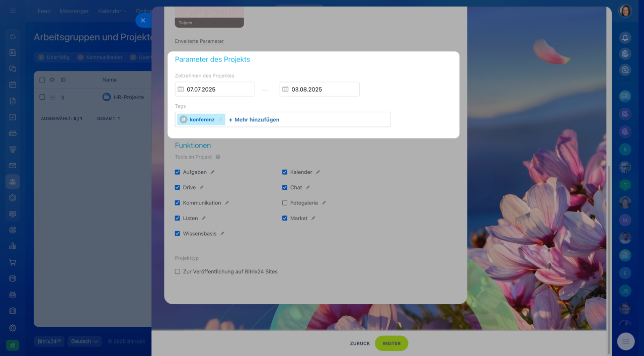This screenshot has height=356, width=644.
Task: Close the project slider with blue X button
Action: click(x=143, y=20)
